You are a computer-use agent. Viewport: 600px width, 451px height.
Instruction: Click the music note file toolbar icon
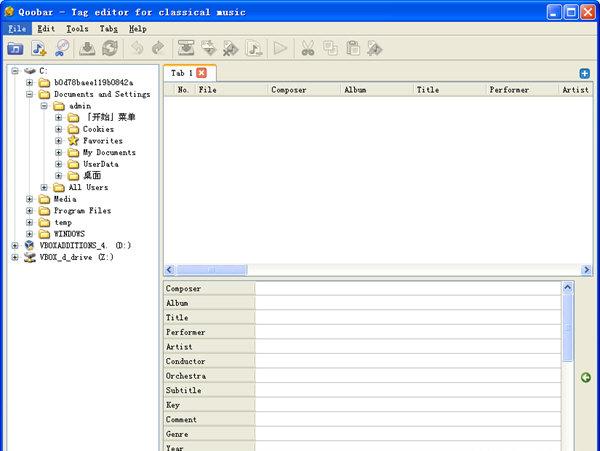[39, 48]
